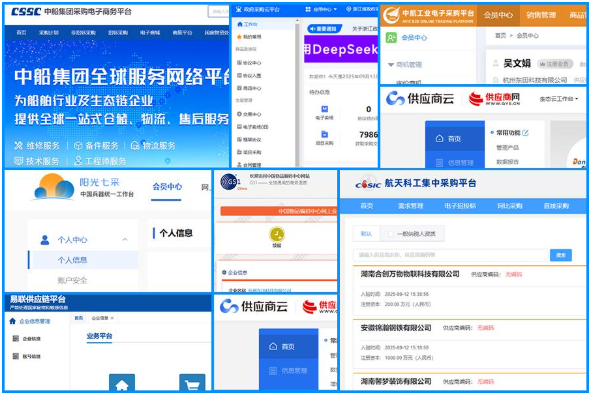Click the 注册会员 badge beside 吴文娟
Image resolution: width=592 pixels, height=396 pixels.
pyautogui.click(x=555, y=64)
